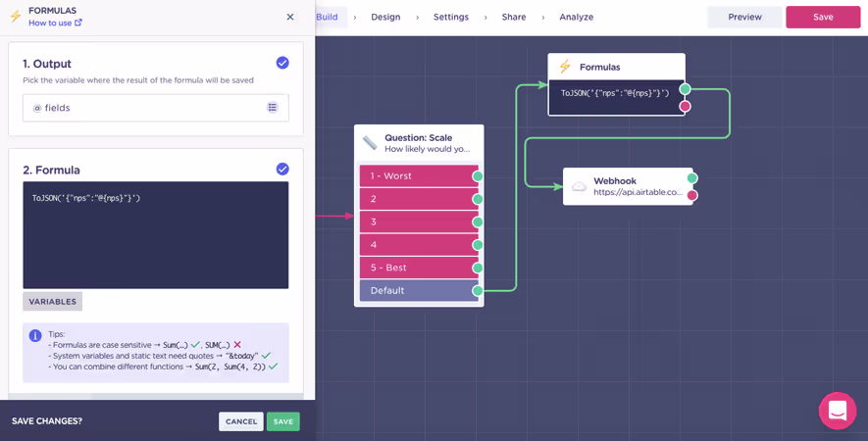Click the '1. Output' section heading
This screenshot has width=868, height=441.
click(47, 64)
